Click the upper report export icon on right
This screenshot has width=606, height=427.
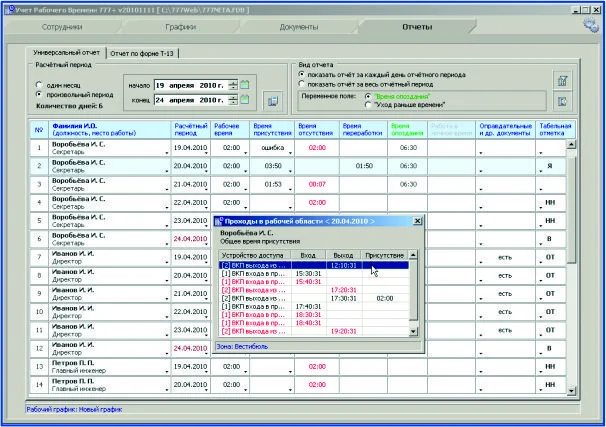point(562,80)
